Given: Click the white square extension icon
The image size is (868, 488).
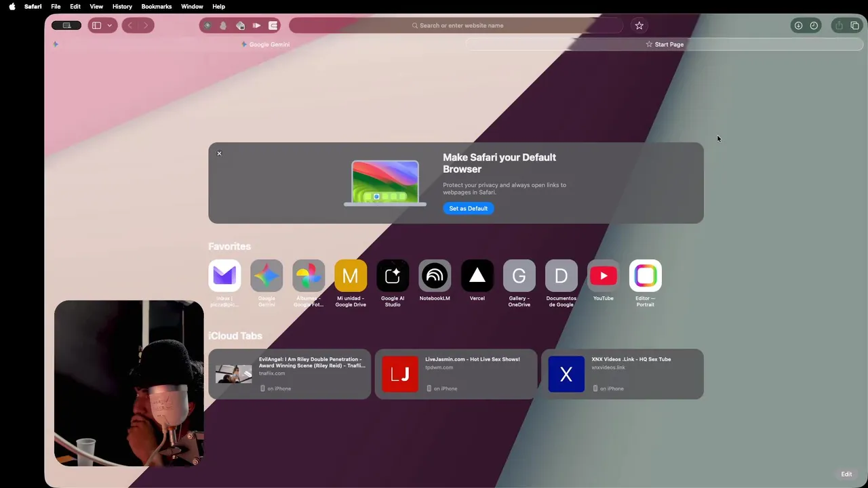Looking at the screenshot, I should pyautogui.click(x=273, y=26).
